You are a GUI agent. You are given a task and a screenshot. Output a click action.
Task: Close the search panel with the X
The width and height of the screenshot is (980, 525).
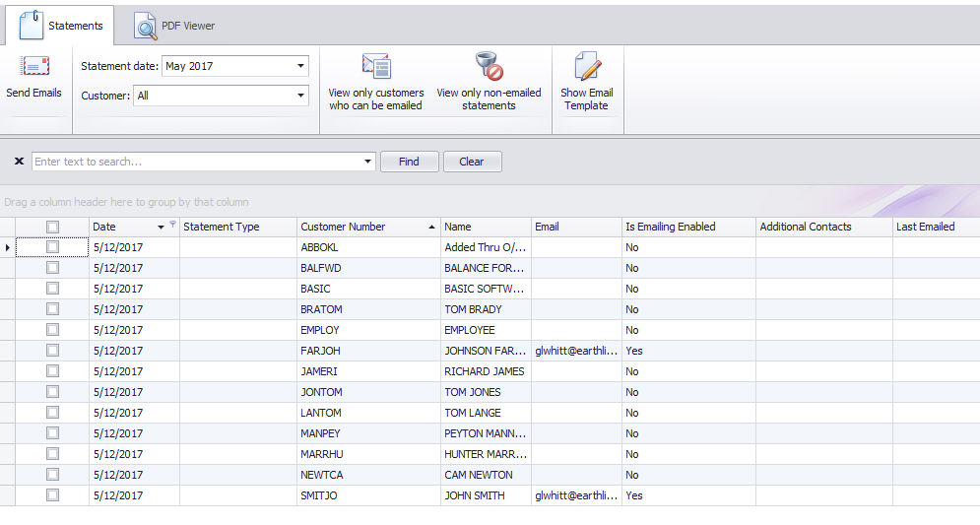(x=19, y=162)
